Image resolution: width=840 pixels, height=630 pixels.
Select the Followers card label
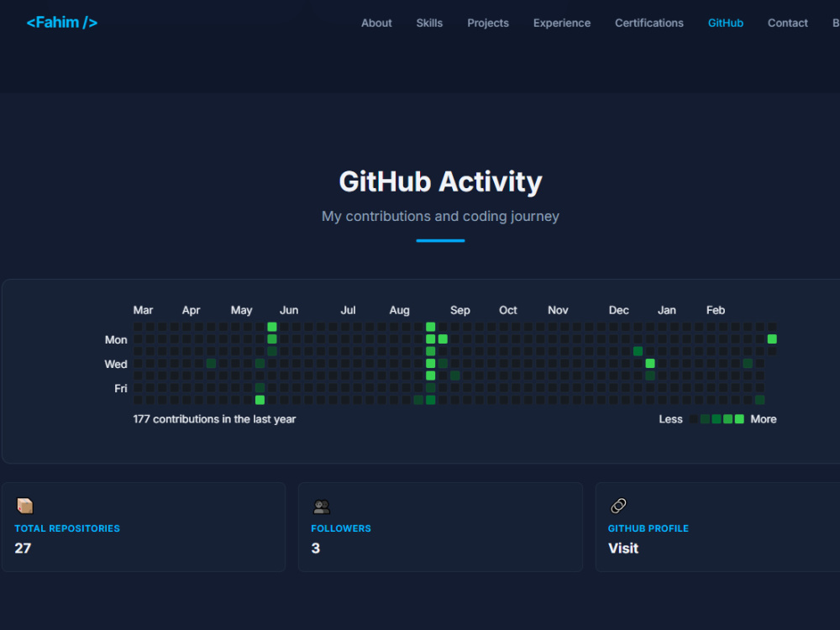341,528
